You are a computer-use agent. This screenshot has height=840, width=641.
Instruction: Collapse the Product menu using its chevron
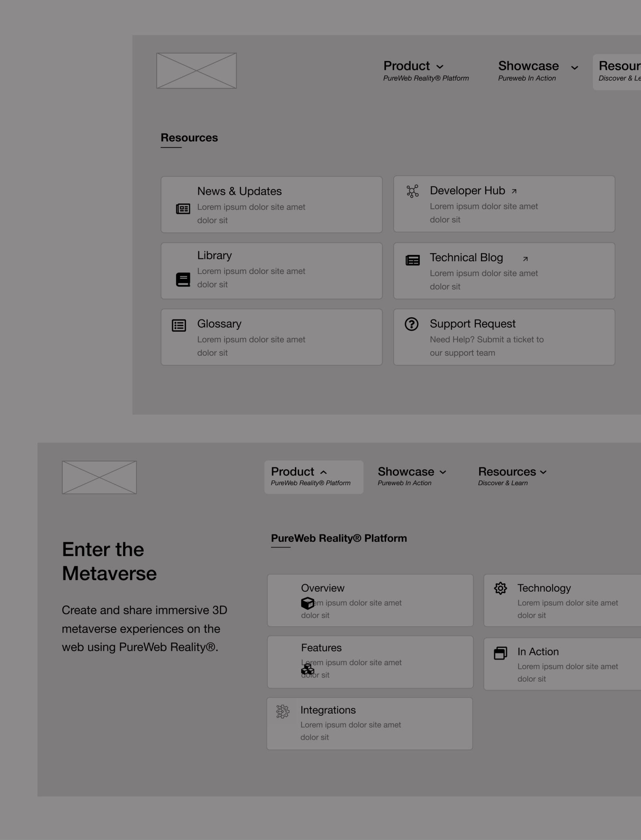click(324, 472)
